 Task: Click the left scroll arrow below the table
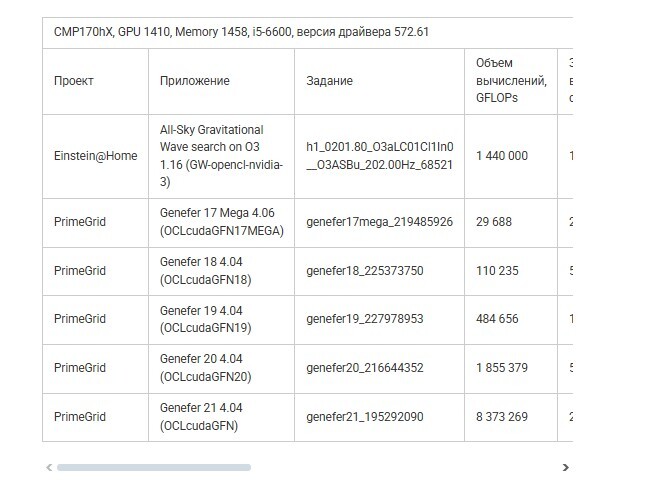48,468
